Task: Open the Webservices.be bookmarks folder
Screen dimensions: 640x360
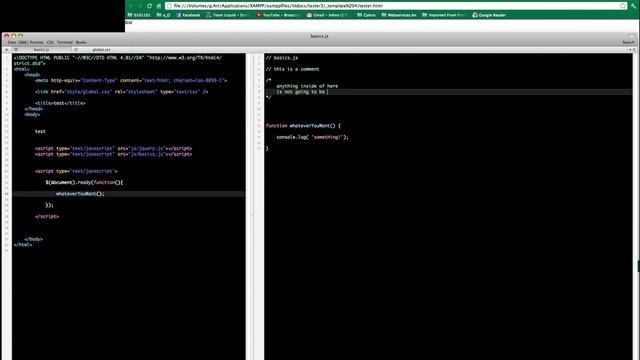Action: pyautogui.click(x=399, y=15)
